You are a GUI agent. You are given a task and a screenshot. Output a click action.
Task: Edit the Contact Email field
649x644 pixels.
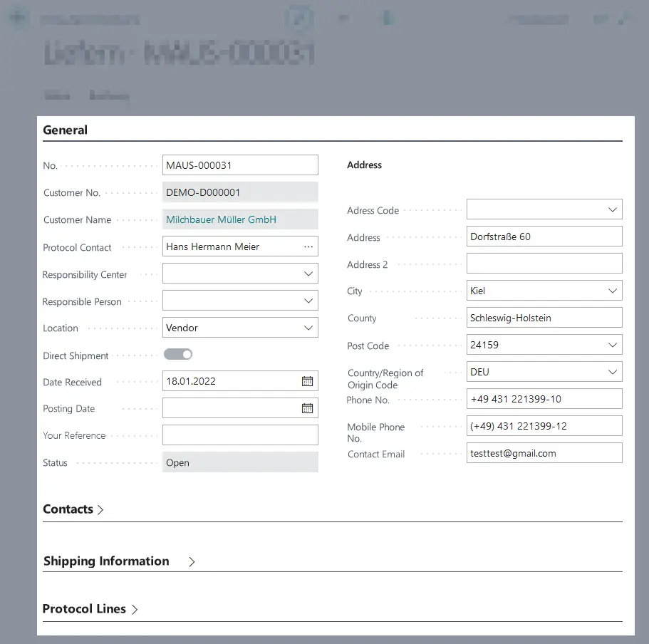pyautogui.click(x=544, y=452)
